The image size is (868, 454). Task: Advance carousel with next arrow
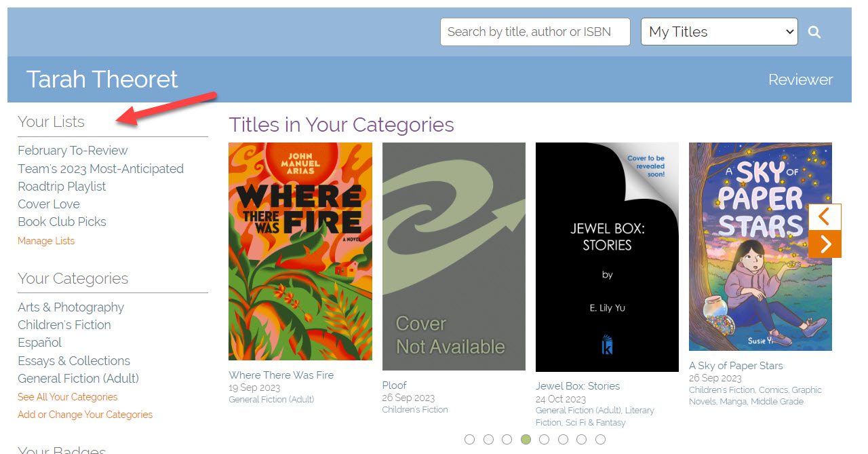(x=825, y=244)
